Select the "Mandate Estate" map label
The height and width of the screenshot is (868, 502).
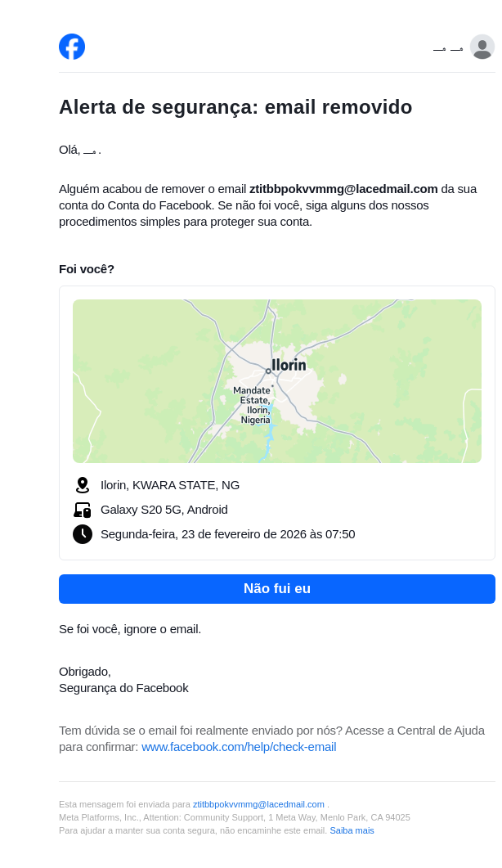click(x=252, y=395)
